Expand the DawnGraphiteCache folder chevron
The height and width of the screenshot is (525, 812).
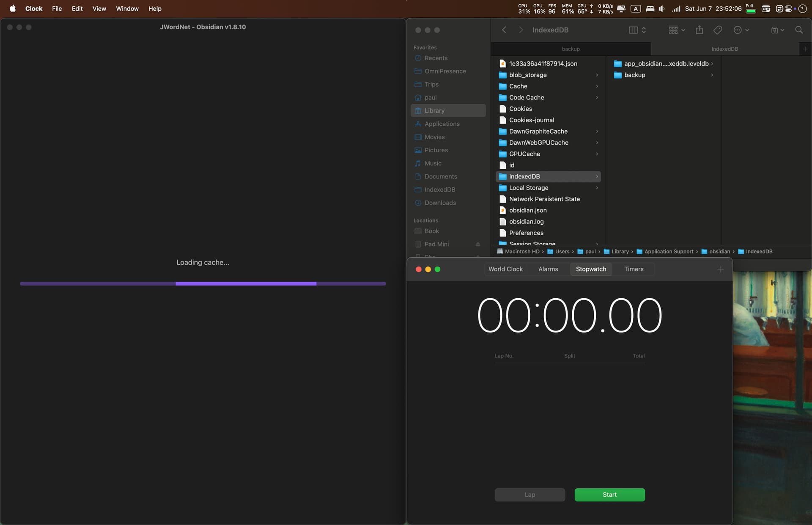(x=597, y=131)
